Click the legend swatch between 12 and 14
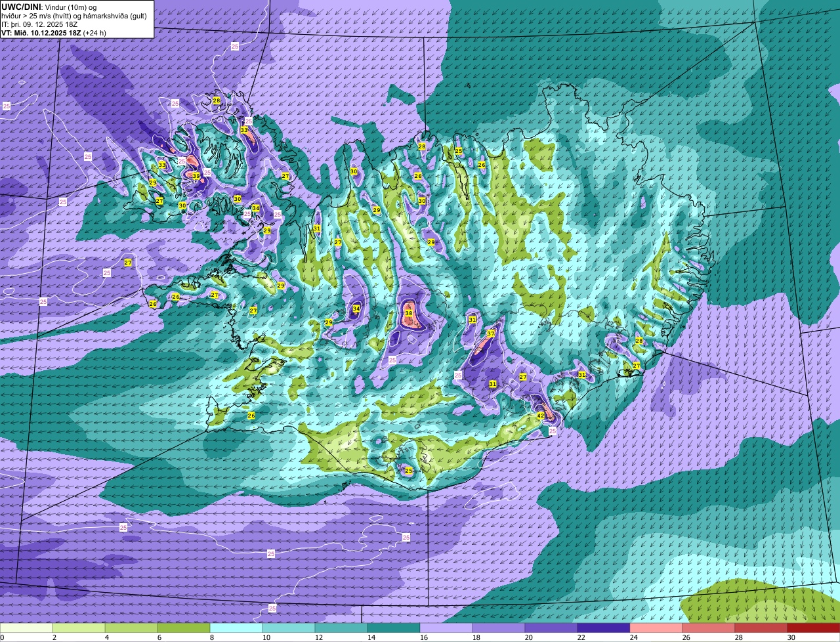Image resolution: width=840 pixels, height=642 pixels. pos(341,628)
